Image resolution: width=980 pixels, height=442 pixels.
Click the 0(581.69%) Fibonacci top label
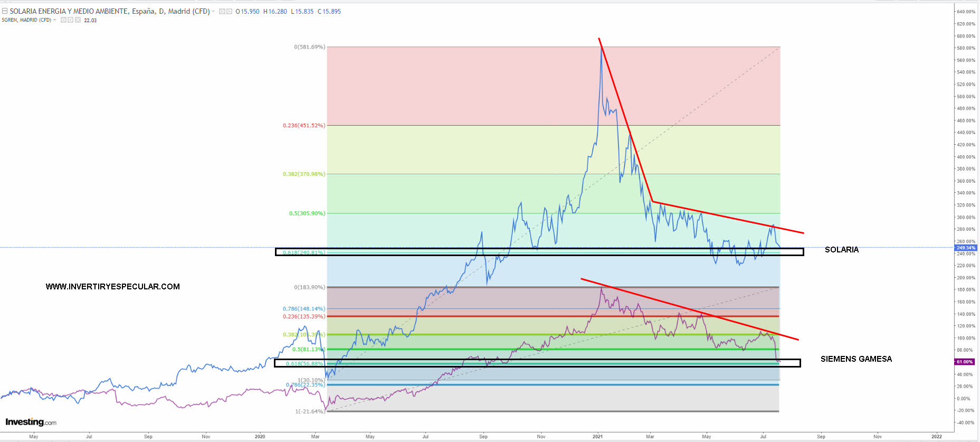tap(309, 47)
